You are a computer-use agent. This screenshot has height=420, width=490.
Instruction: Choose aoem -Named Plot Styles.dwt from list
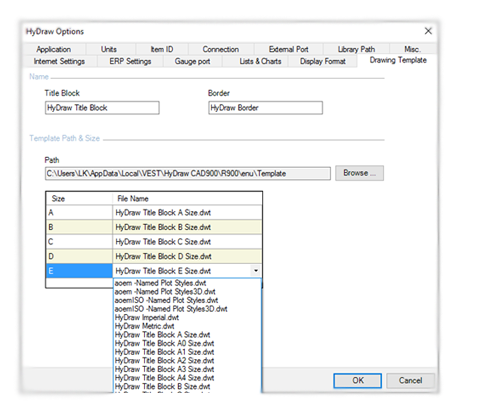tap(187, 283)
